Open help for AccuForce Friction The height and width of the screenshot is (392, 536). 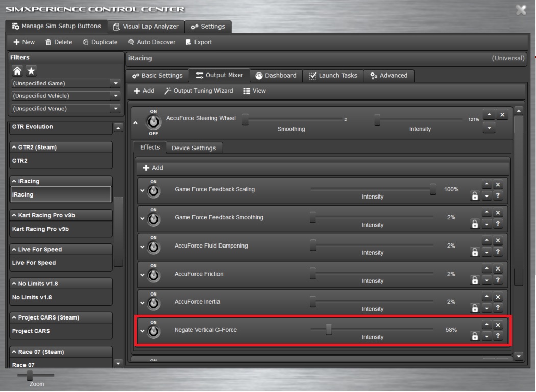(498, 280)
